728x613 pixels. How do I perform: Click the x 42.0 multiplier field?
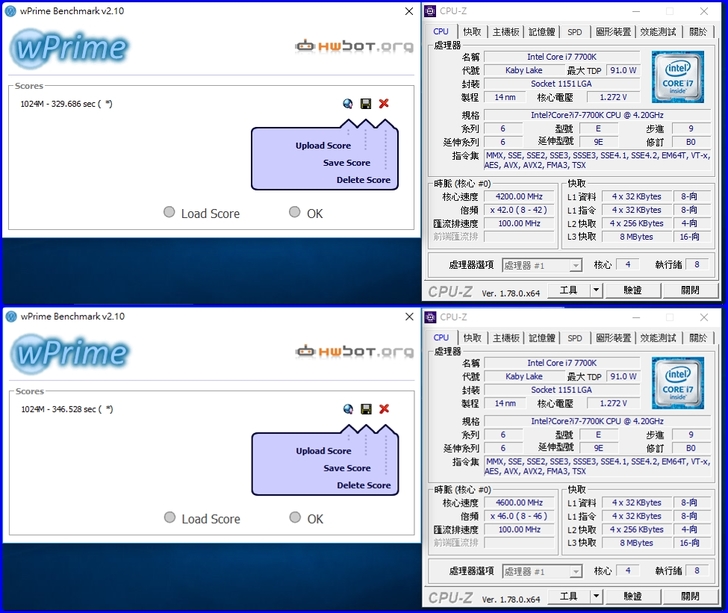tap(519, 210)
